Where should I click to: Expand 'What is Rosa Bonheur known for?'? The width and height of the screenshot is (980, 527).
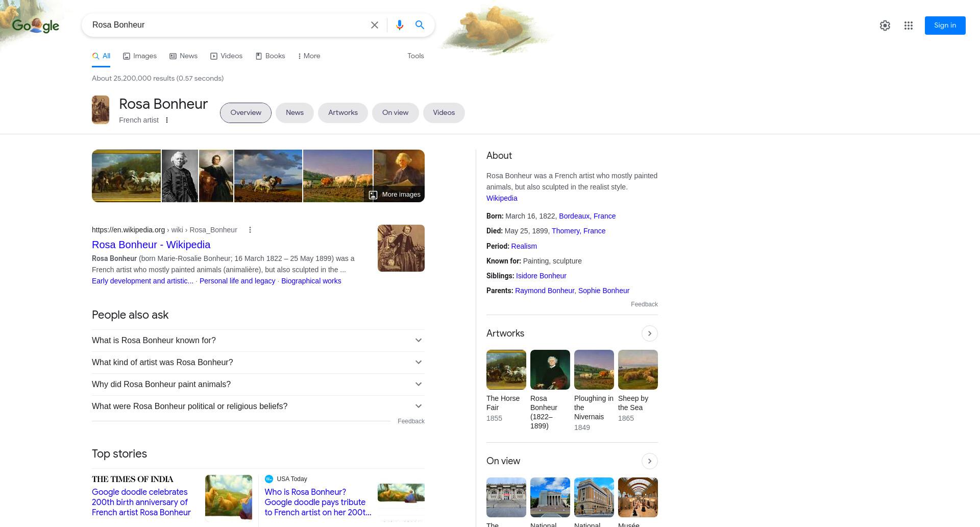(258, 341)
